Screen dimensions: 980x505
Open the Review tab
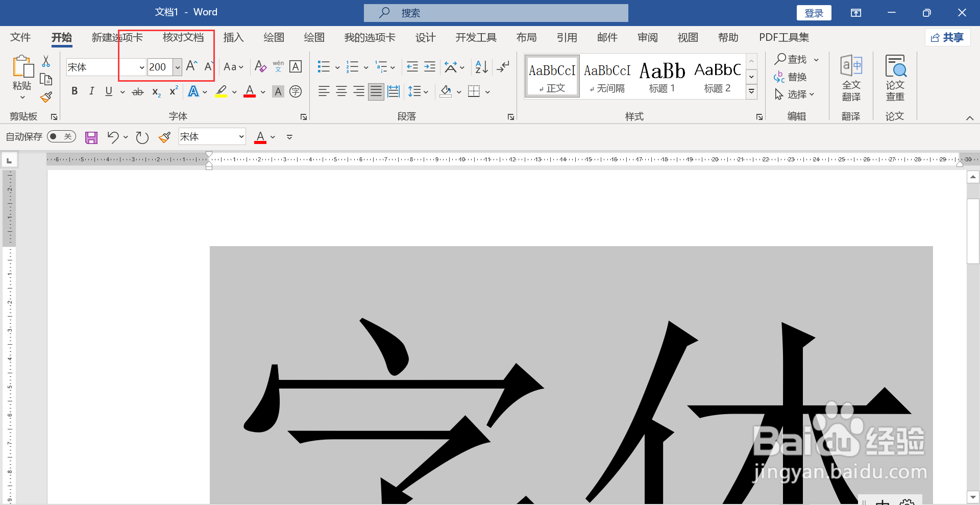[648, 37]
